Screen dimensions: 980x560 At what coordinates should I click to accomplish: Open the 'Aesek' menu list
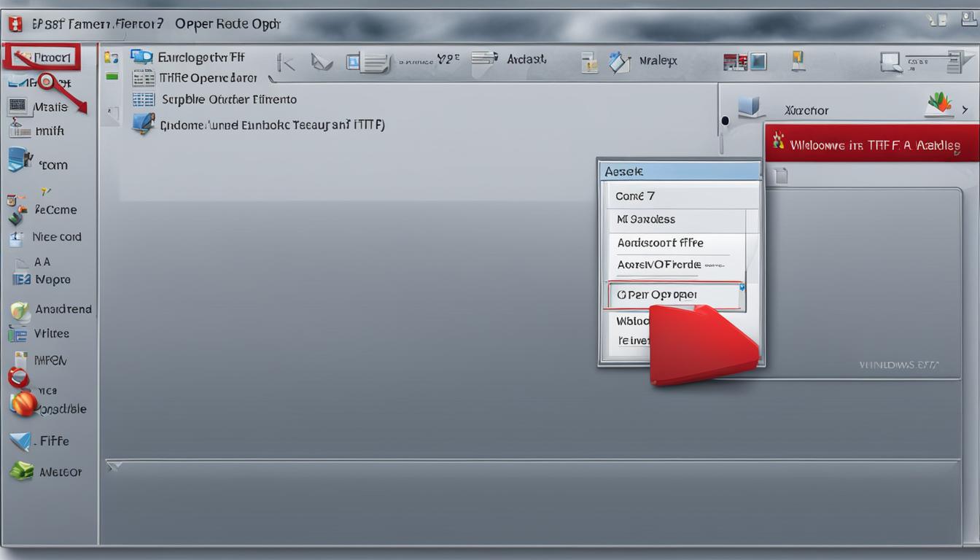680,171
